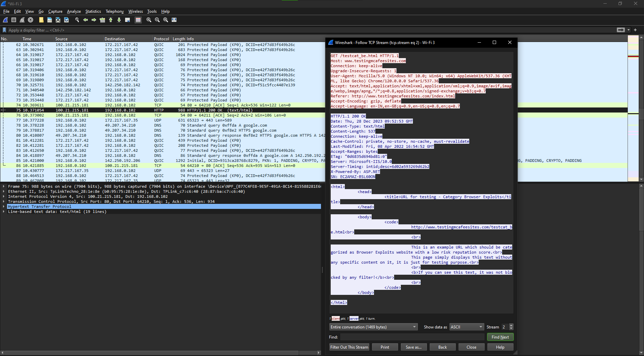Click Close in Follow TCP Stream dialog

[x=471, y=347]
